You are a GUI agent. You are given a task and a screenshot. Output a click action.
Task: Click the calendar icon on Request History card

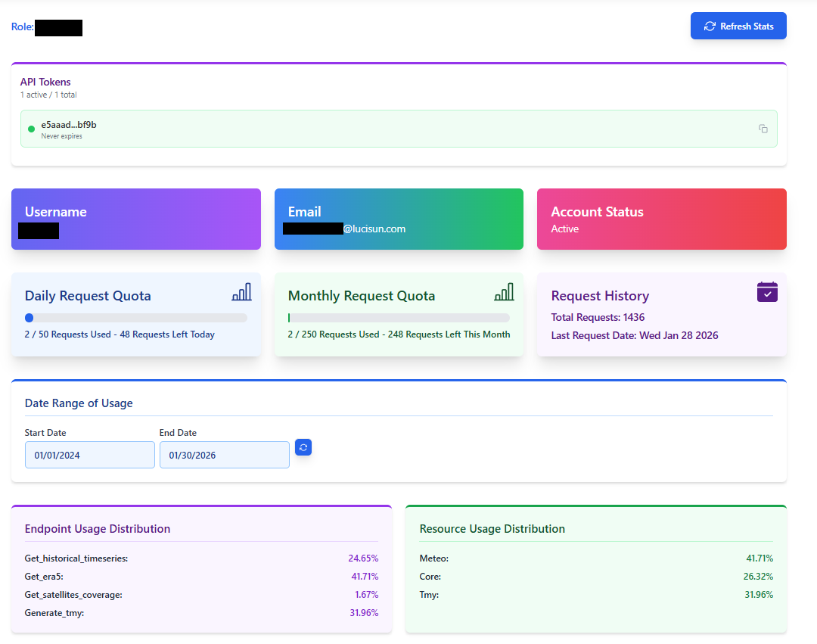click(767, 291)
